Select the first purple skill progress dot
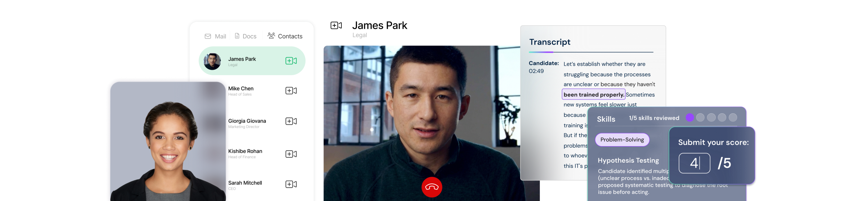 (690, 117)
